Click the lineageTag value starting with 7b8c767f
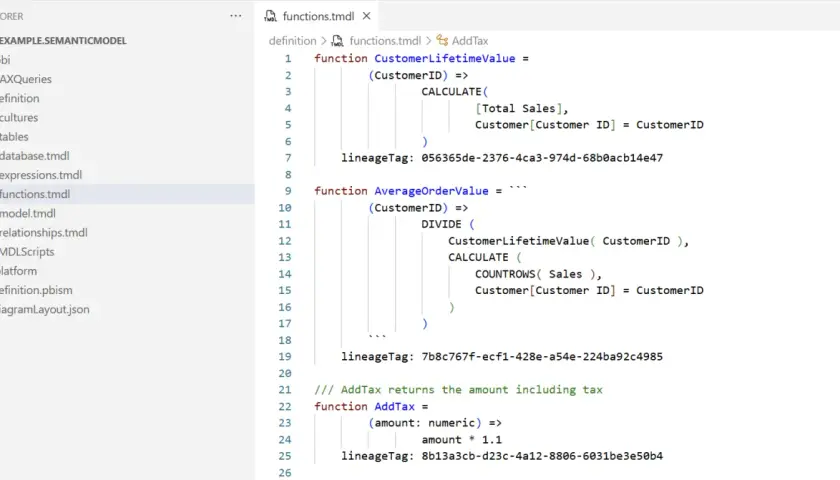The height and width of the screenshot is (480, 840). click(x=542, y=357)
